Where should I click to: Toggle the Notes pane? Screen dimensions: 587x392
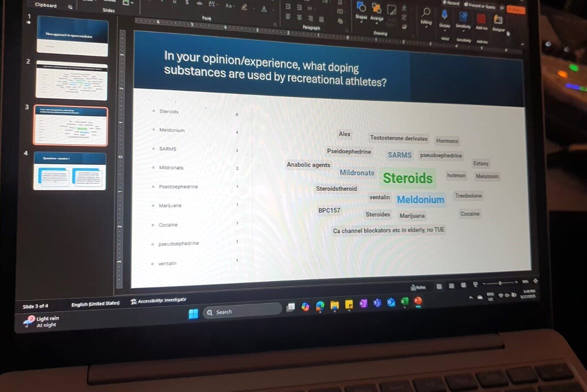(x=418, y=287)
